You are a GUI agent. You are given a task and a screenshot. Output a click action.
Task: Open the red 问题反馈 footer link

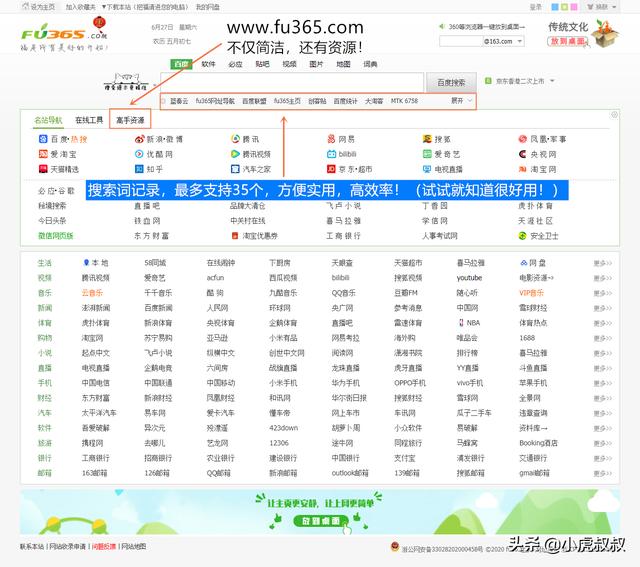tap(104, 546)
